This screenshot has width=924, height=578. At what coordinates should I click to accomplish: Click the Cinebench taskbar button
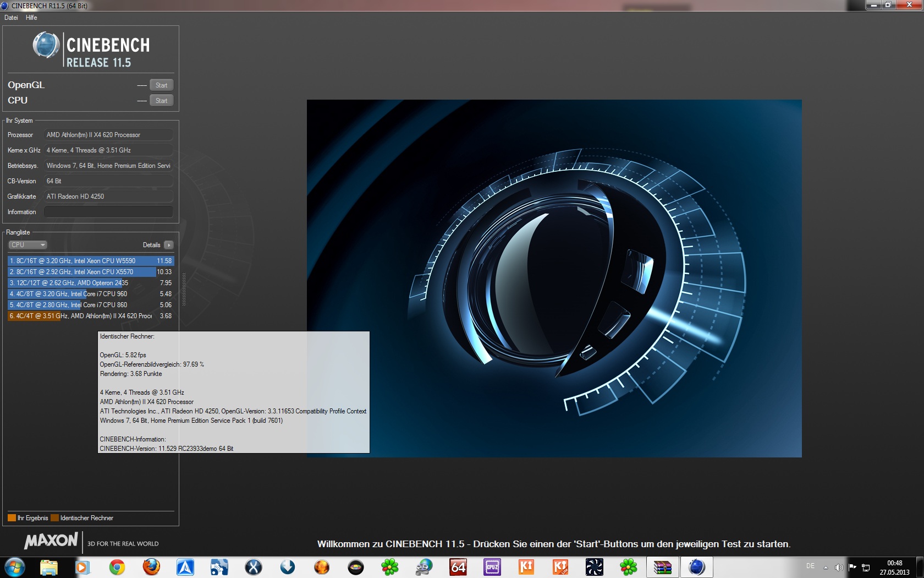[697, 567]
